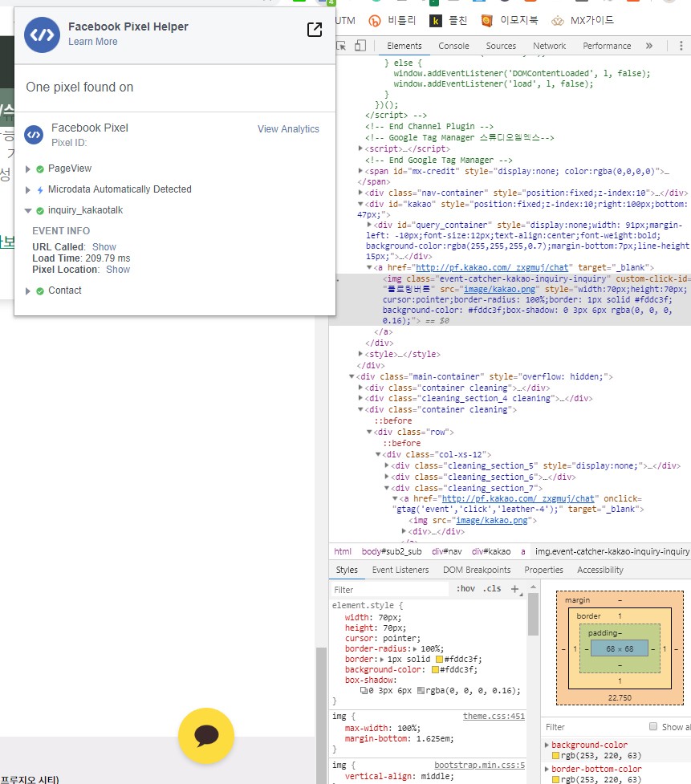691x784 pixels.
Task: Click the small Facebook Pixel icon beside Pixel ID
Action: [34, 135]
